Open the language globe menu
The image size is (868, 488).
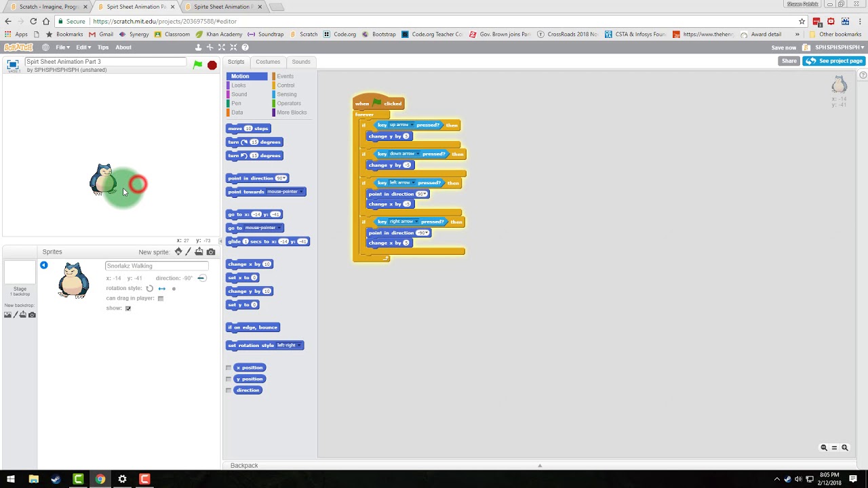(x=45, y=47)
